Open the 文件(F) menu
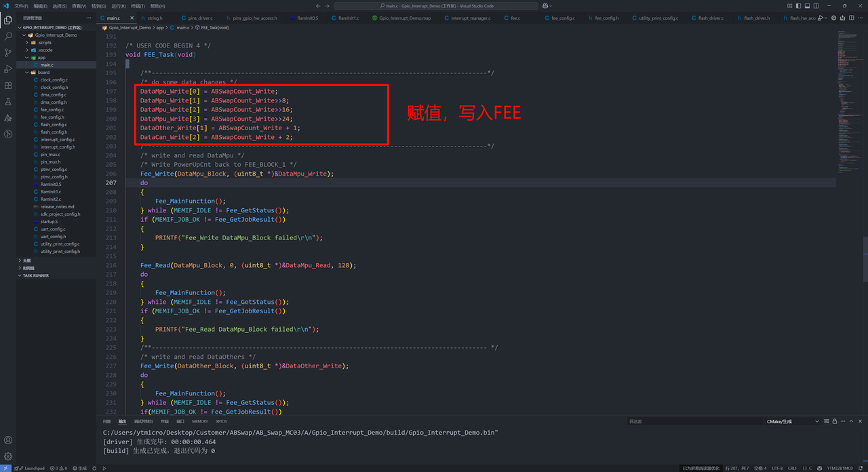 point(21,6)
